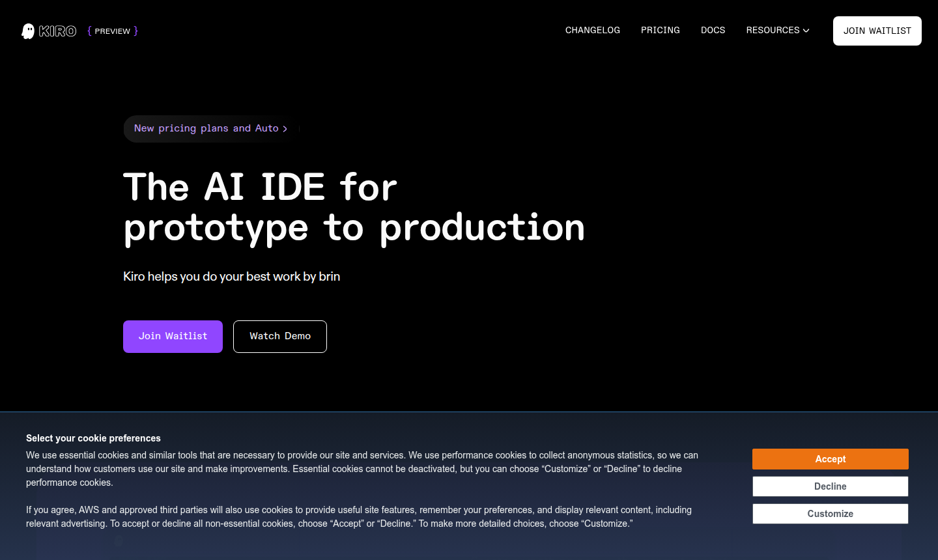Click the 'prototype to production' headline line
Screen dimensions: 938x560
(354, 228)
